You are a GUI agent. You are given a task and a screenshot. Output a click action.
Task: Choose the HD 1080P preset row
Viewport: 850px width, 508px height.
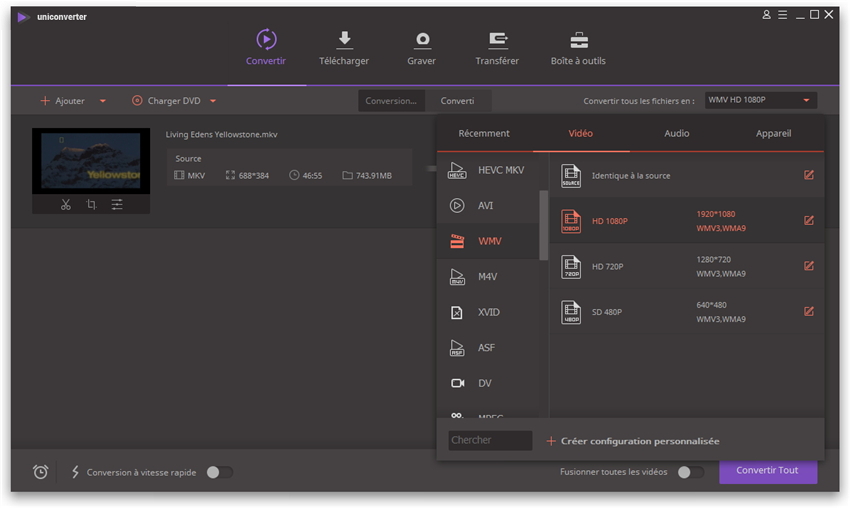[686, 221]
